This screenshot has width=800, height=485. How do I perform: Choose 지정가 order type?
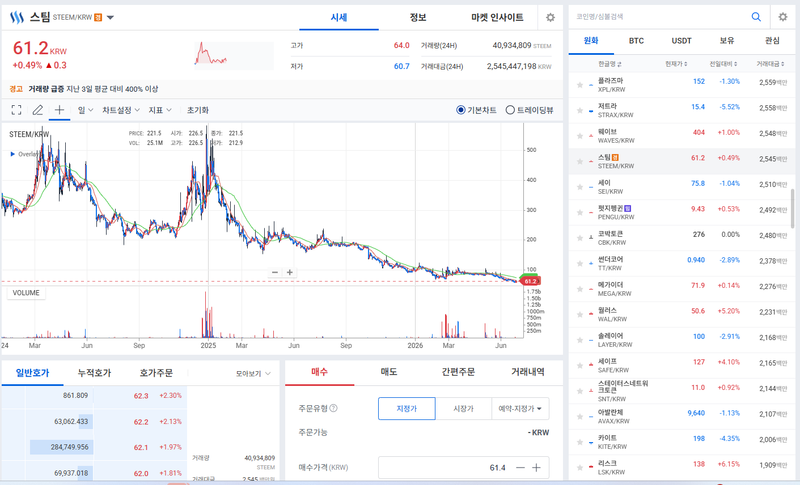pyautogui.click(x=407, y=409)
